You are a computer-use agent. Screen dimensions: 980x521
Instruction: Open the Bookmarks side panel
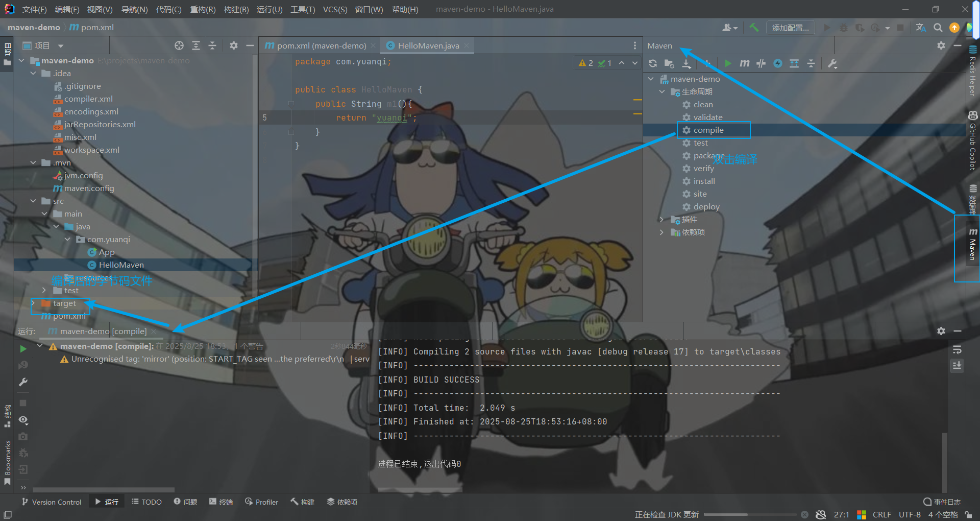7,462
